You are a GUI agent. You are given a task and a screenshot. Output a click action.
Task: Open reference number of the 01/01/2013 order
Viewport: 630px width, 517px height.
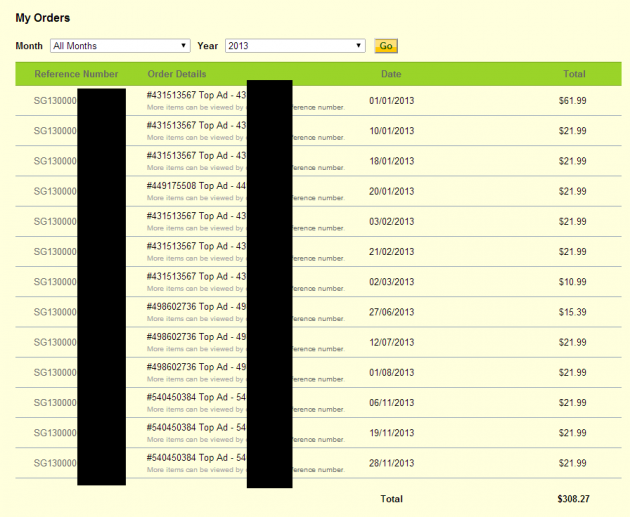tap(55, 101)
